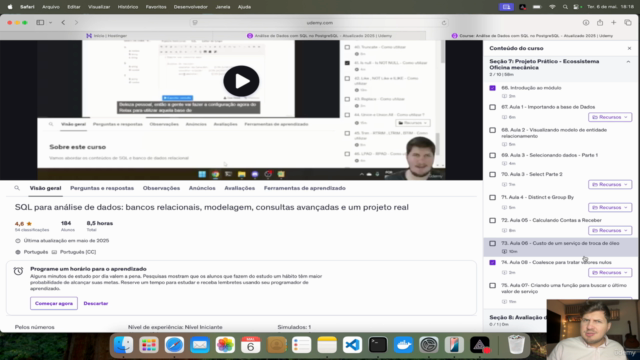Open the Course: Análise de Dados tab
The height and width of the screenshot is (360, 640).
[x=532, y=36]
